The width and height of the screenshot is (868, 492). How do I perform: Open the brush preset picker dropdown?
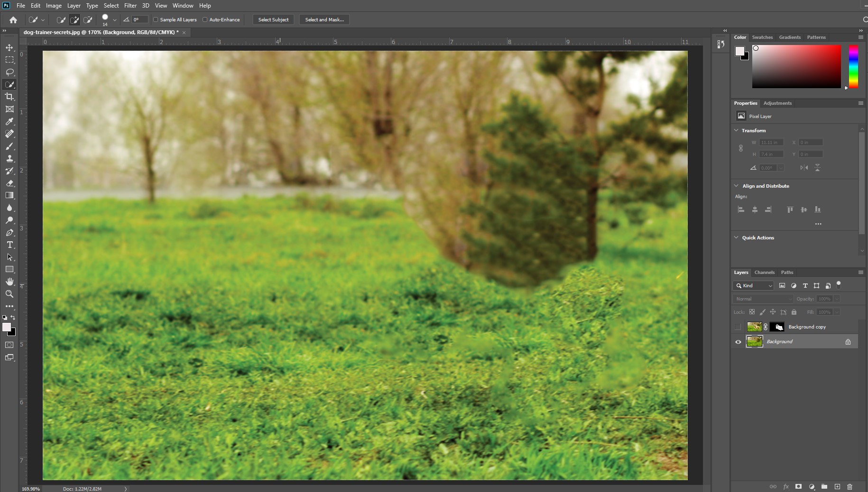coord(115,20)
